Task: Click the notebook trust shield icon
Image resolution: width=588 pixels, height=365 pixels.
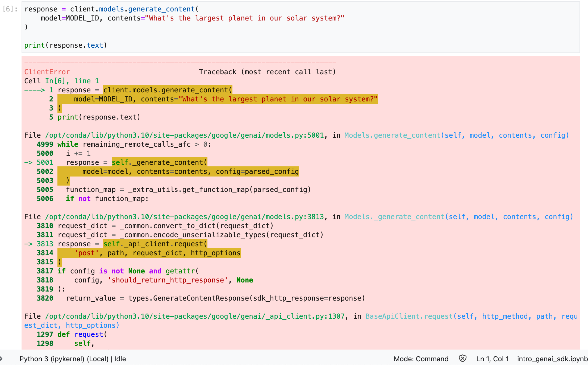Action: [462, 359]
